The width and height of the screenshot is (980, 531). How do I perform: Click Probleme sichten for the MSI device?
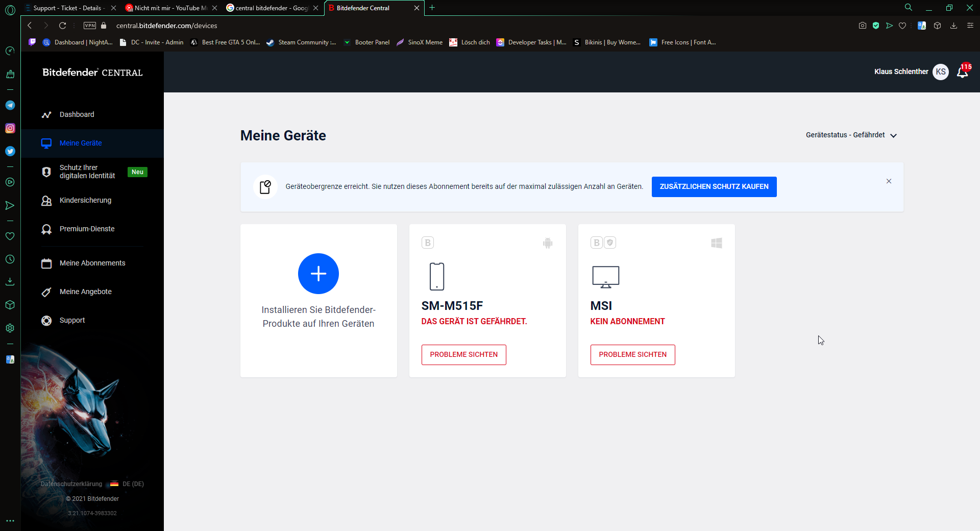coord(632,355)
